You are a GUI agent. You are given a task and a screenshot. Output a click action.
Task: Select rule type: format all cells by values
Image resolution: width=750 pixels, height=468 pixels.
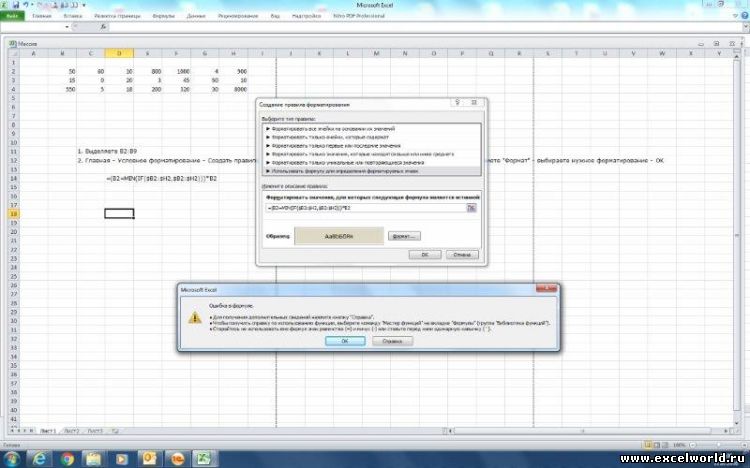point(371,129)
